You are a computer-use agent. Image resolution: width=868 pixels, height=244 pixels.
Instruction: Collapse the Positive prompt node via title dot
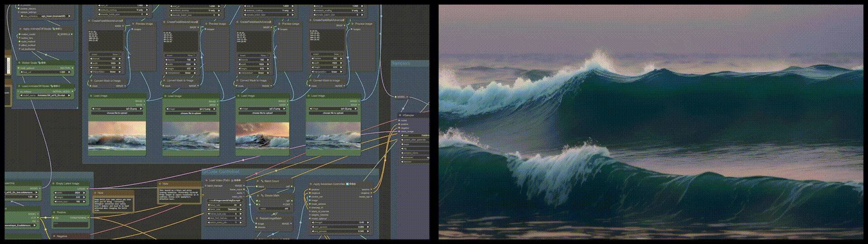[x=54, y=212]
